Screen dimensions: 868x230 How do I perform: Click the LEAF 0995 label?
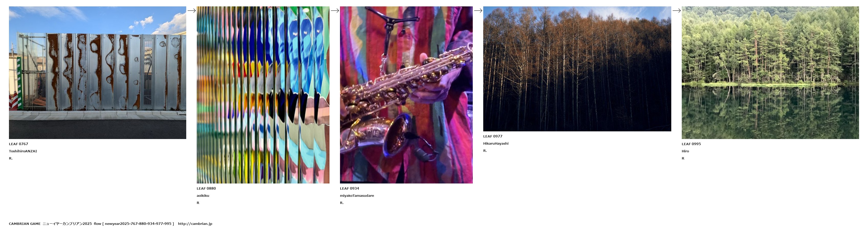click(691, 144)
